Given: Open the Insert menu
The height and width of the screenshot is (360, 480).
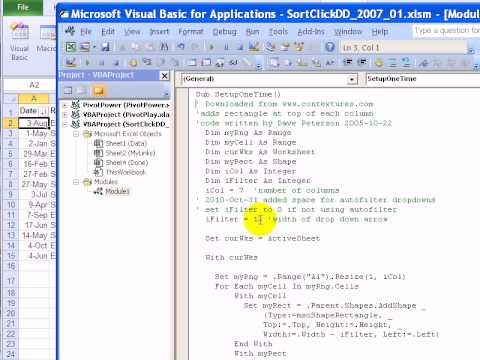Looking at the screenshot, I should (x=159, y=32).
